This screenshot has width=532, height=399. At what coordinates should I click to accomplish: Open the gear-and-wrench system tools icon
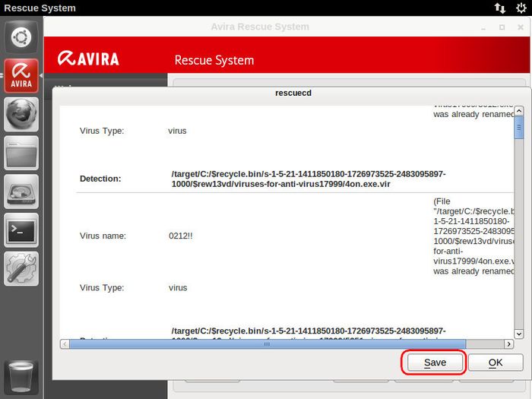pos(21,269)
